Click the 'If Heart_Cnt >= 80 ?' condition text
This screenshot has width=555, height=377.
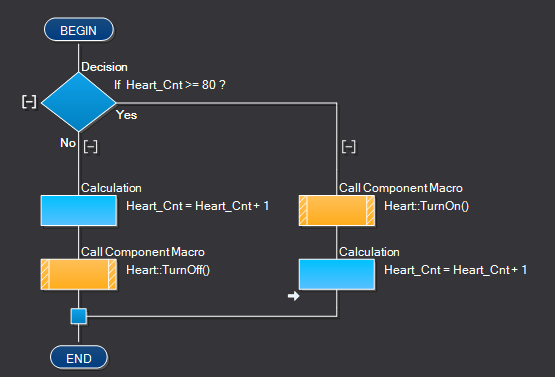(170, 85)
